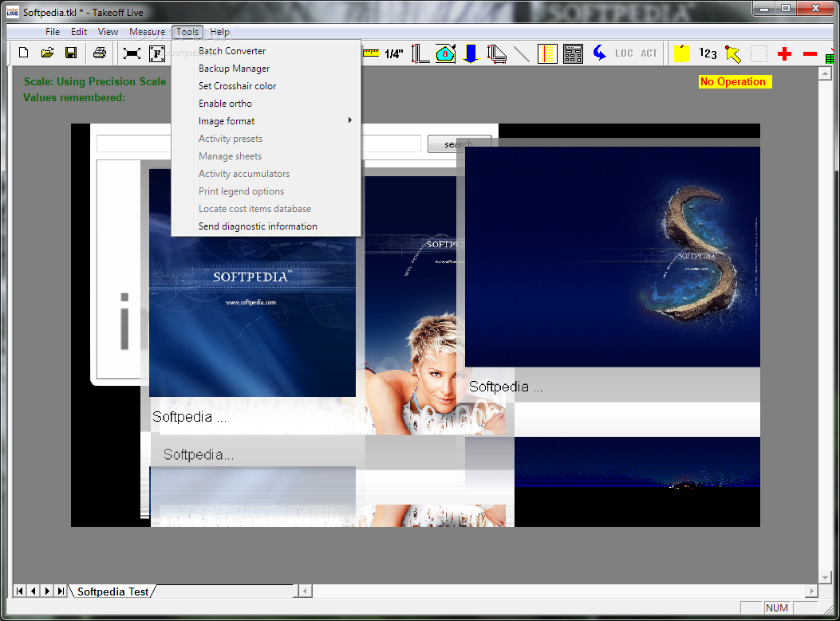
Task: Select the diagonal line tool
Action: 522,53
